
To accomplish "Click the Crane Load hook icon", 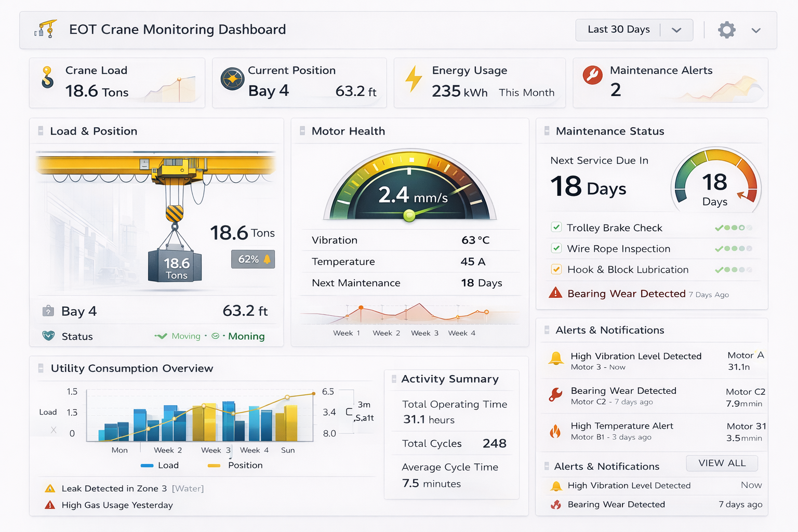I will 47,77.
